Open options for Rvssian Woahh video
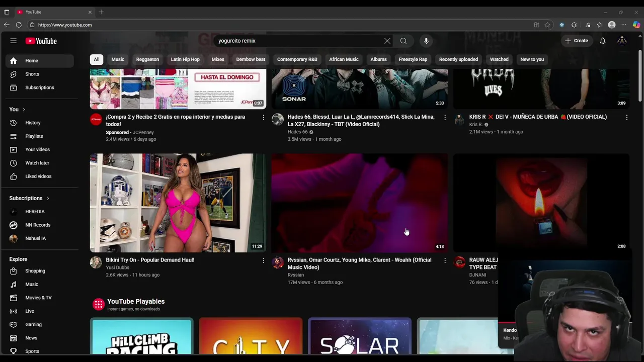The height and width of the screenshot is (362, 644). coord(445,260)
